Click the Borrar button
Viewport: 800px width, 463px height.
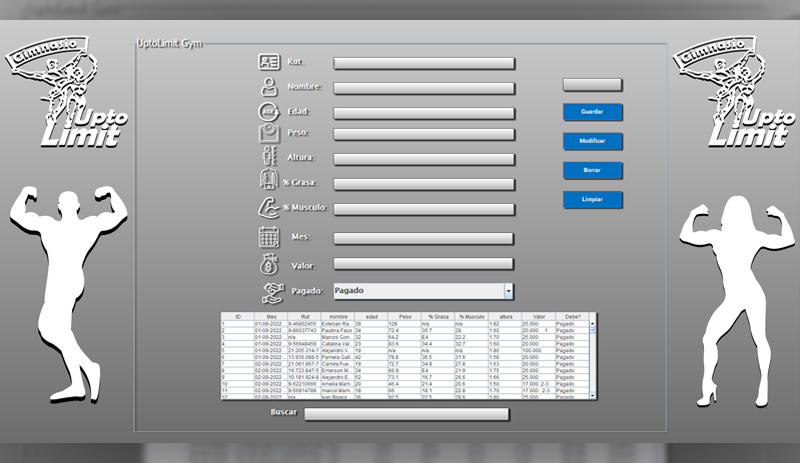592,170
